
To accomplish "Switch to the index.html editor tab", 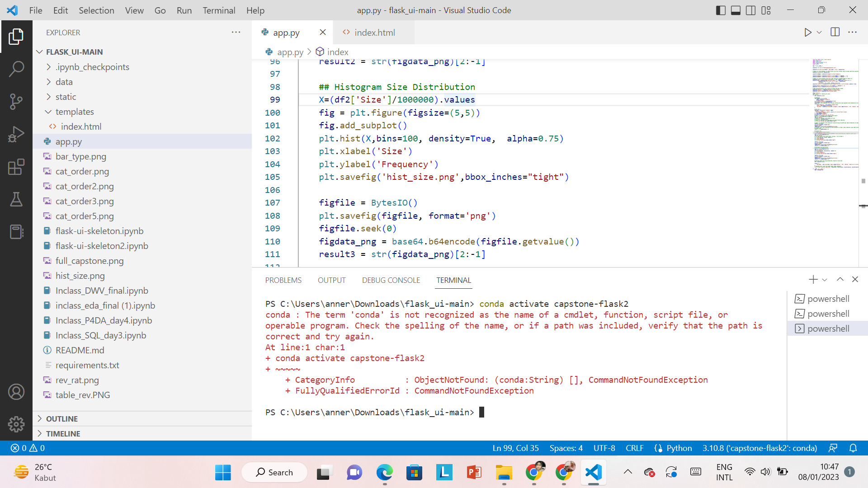I will click(x=374, y=32).
